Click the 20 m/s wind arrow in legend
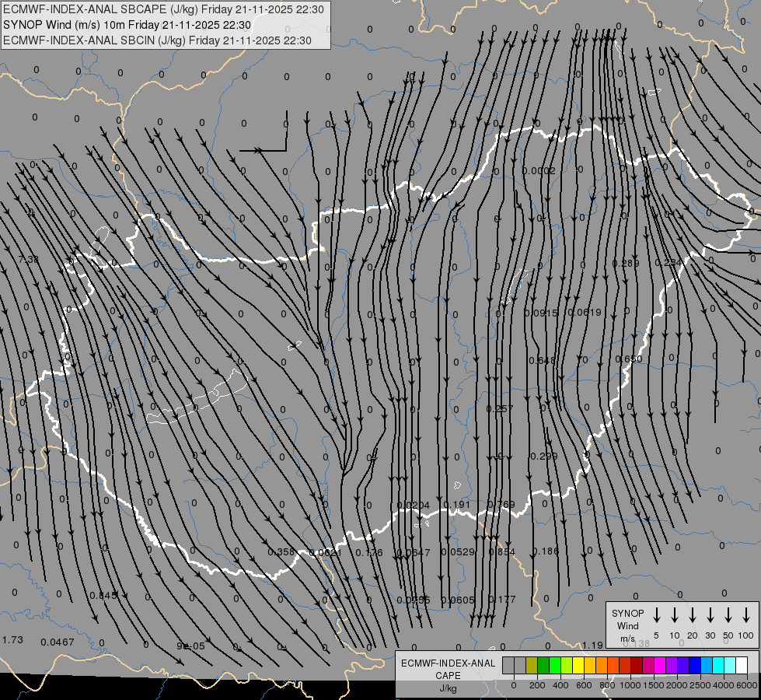The height and width of the screenshot is (700, 761). tap(693, 615)
